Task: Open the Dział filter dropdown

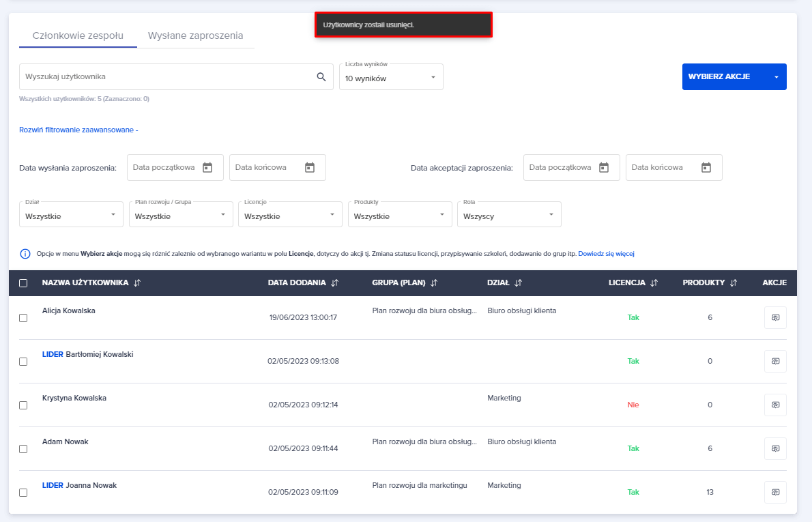Action: click(x=71, y=216)
